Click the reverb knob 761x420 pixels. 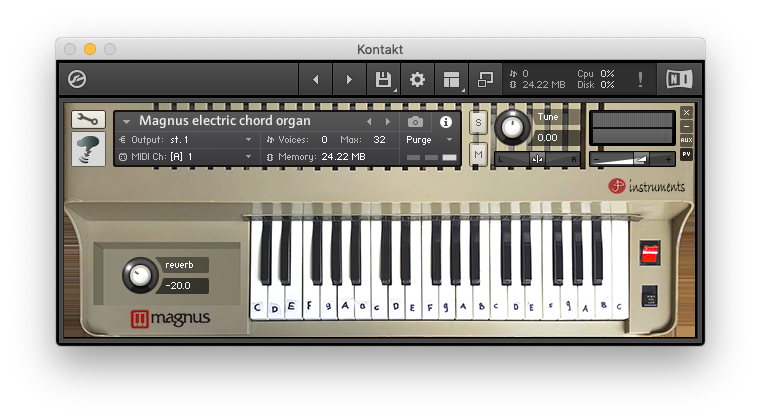click(x=140, y=275)
